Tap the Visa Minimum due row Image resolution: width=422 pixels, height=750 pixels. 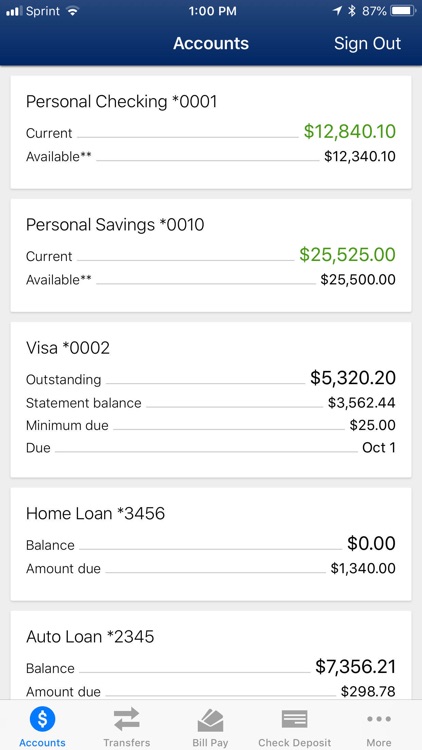[x=211, y=425]
